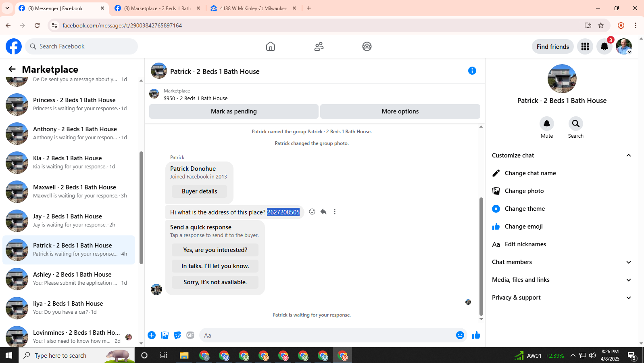Open Windows Task View
644x363 pixels.
[164, 355]
